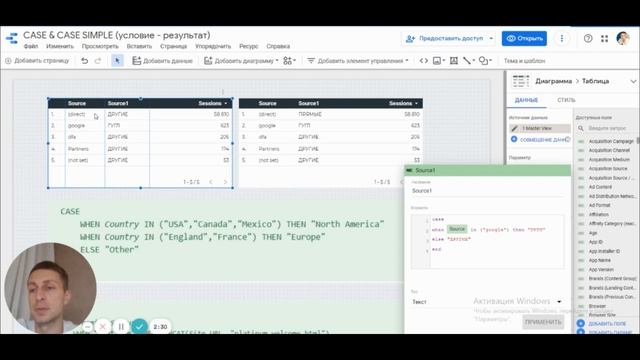Select the selection mode pointer tool

pos(117,61)
